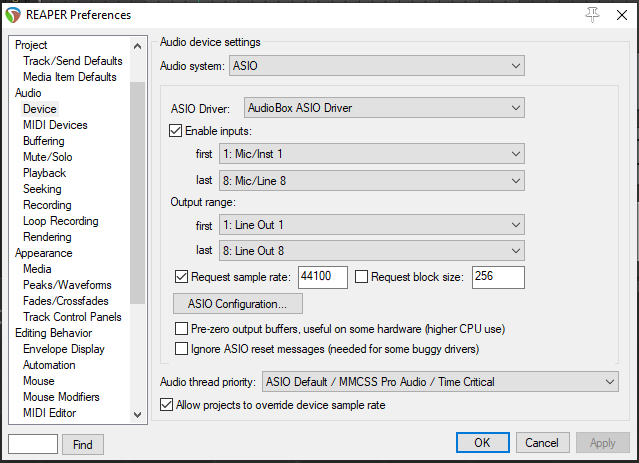Open Buffering settings page
The width and height of the screenshot is (639, 463).
[44, 141]
